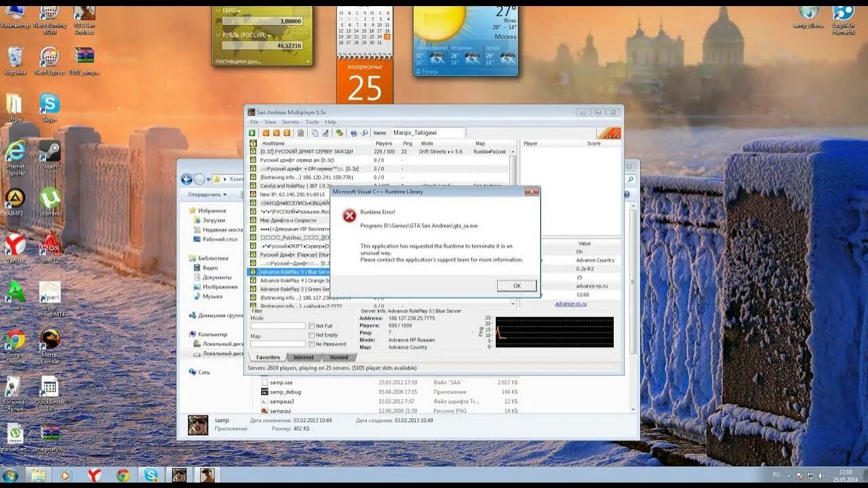Click the Delete Server icon in SA-MP toolbar
The height and width of the screenshot is (488, 868).
276,133
